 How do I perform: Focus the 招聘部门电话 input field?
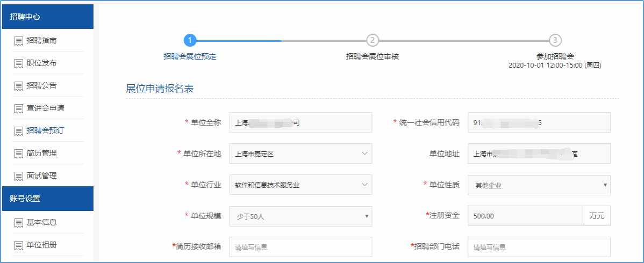coord(539,247)
